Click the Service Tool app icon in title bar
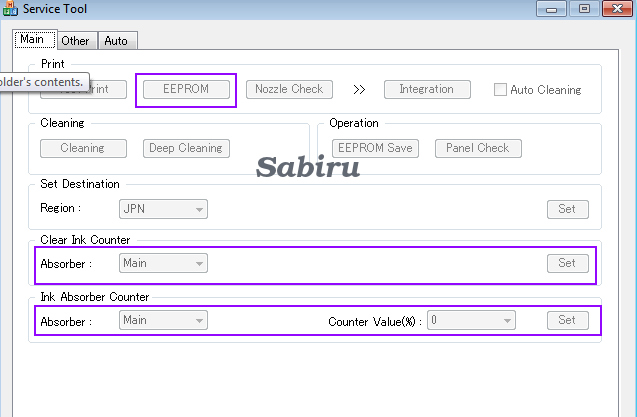 tap(10, 9)
